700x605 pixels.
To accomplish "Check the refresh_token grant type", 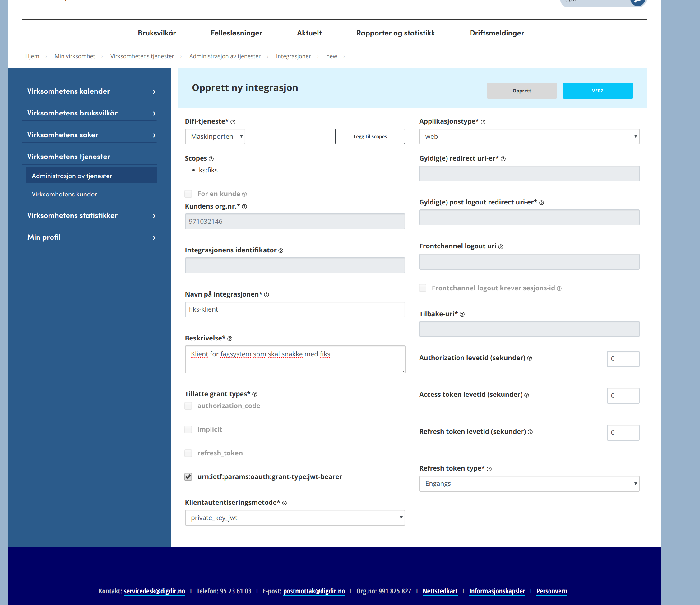I will pos(188,453).
